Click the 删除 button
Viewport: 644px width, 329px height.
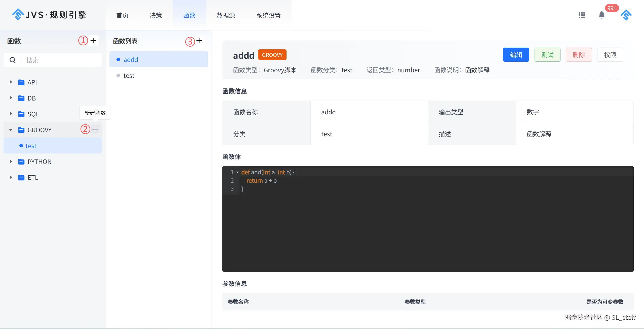click(x=579, y=55)
